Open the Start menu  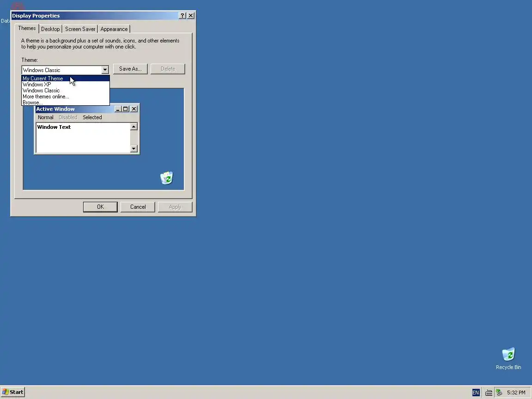(12, 392)
